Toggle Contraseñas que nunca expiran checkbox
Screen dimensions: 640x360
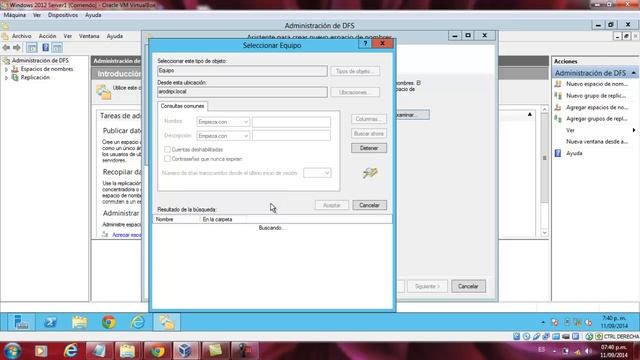point(167,158)
